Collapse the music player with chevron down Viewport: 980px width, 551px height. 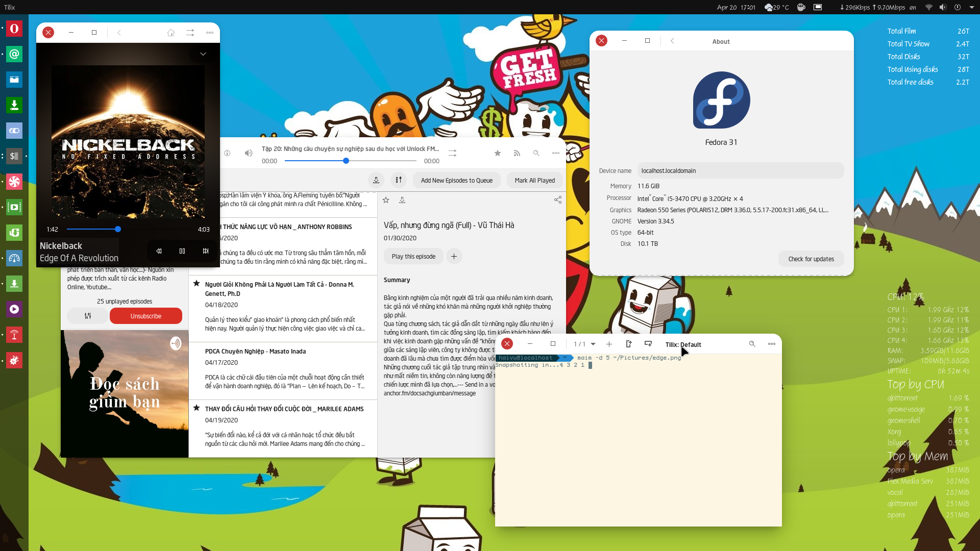(x=203, y=54)
